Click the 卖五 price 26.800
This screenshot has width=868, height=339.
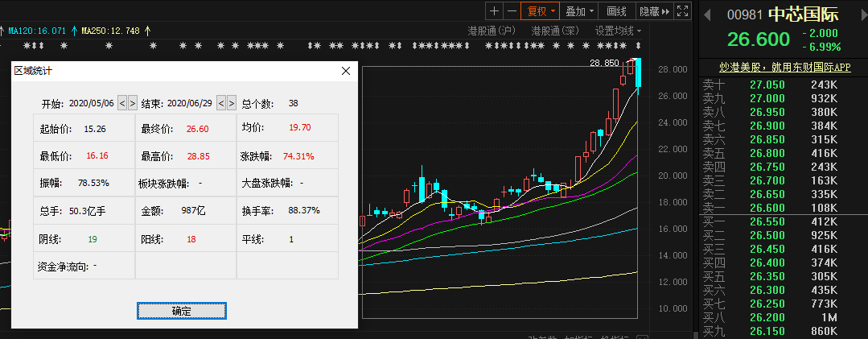click(767, 154)
